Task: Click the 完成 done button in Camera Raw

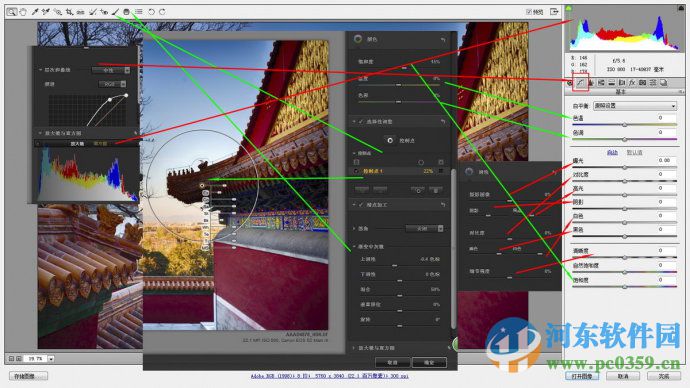Action: click(x=664, y=376)
